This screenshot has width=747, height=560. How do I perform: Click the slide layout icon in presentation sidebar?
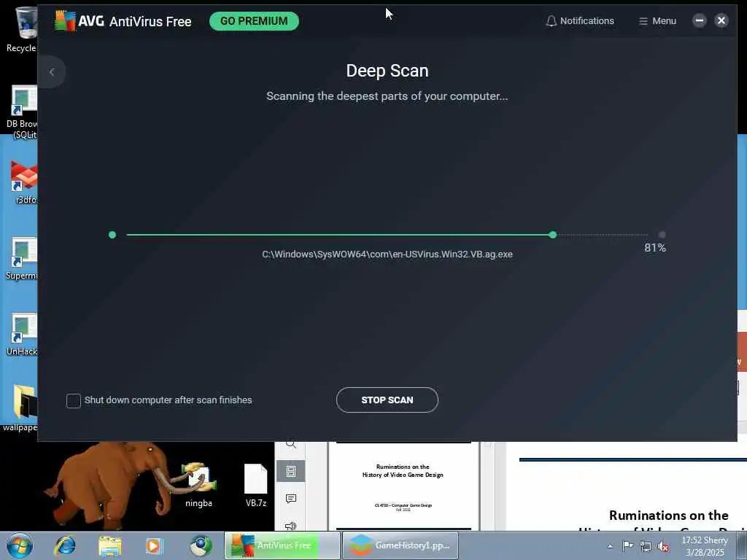pos(290,472)
